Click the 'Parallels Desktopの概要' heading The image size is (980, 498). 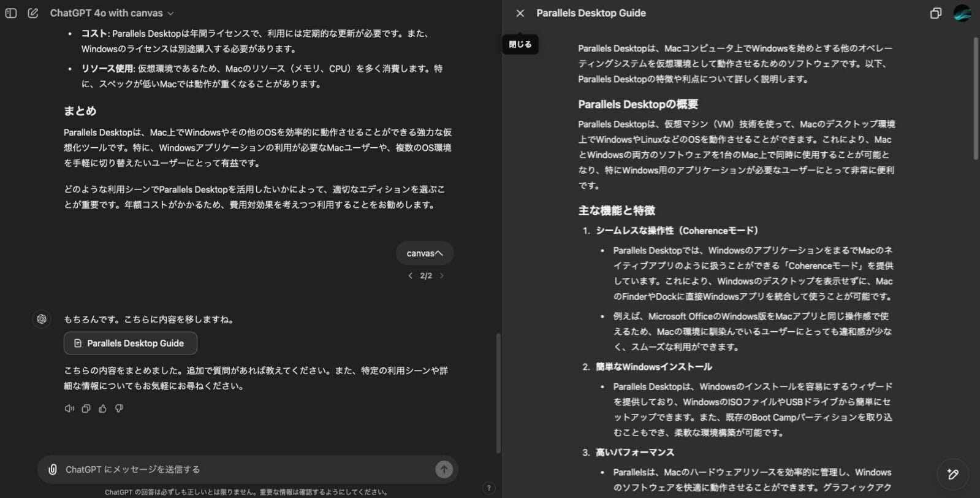click(x=638, y=104)
